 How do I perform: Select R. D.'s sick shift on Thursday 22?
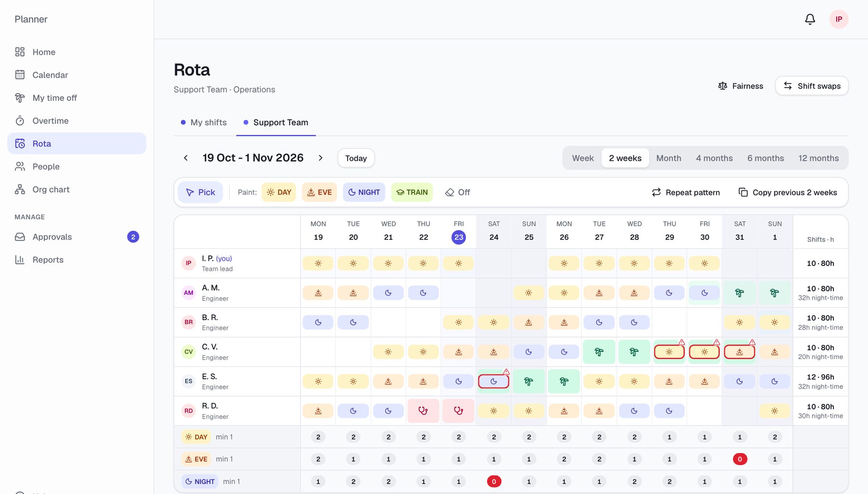tap(423, 411)
